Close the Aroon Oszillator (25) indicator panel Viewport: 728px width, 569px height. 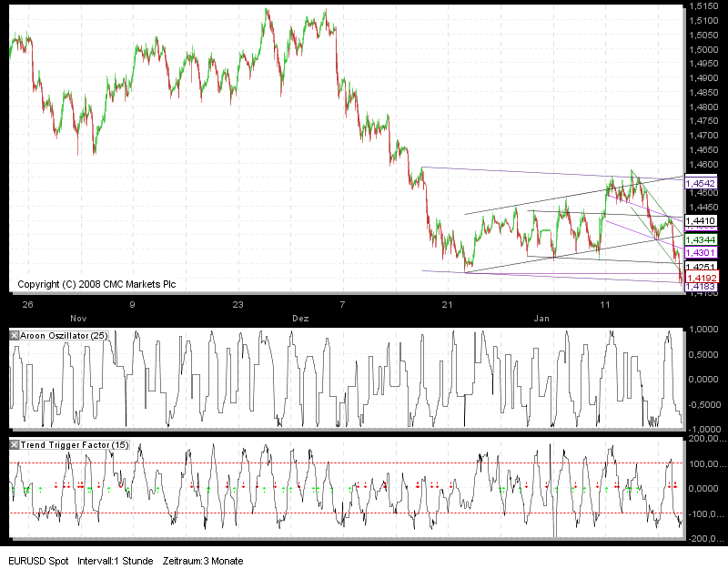pos(14,335)
